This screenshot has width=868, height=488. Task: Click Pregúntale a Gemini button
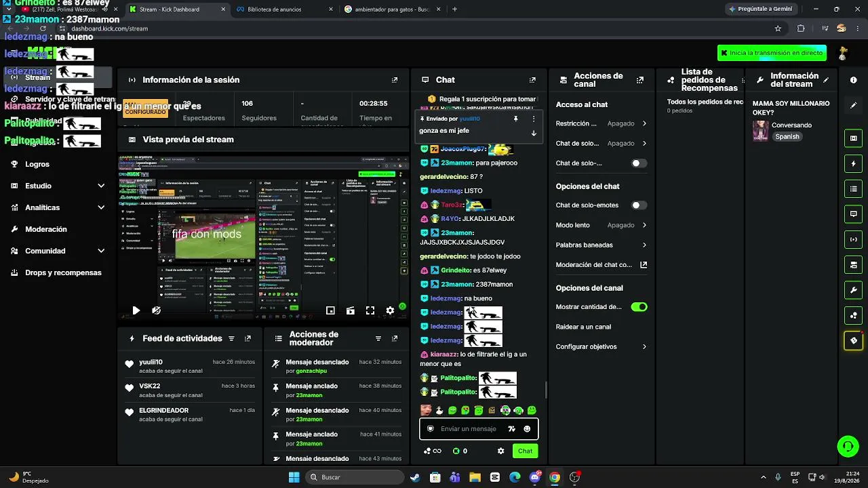coord(759,9)
